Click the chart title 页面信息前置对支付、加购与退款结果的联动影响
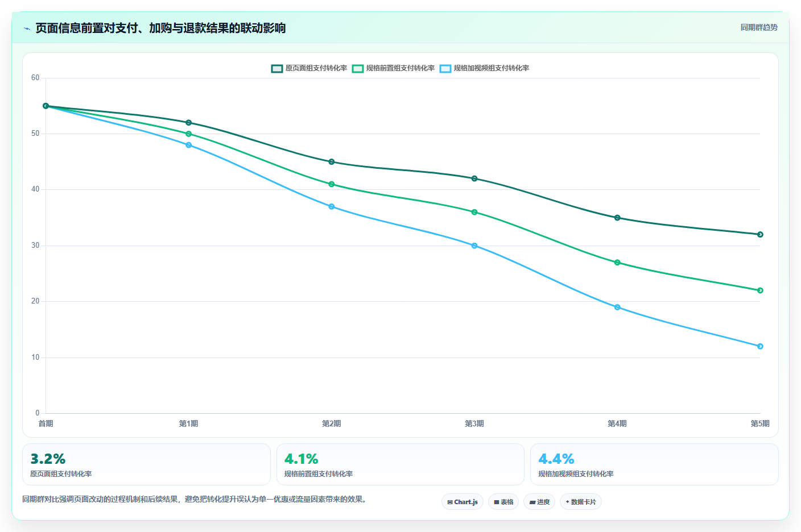Viewport: 801px width, 532px height. coord(160,28)
